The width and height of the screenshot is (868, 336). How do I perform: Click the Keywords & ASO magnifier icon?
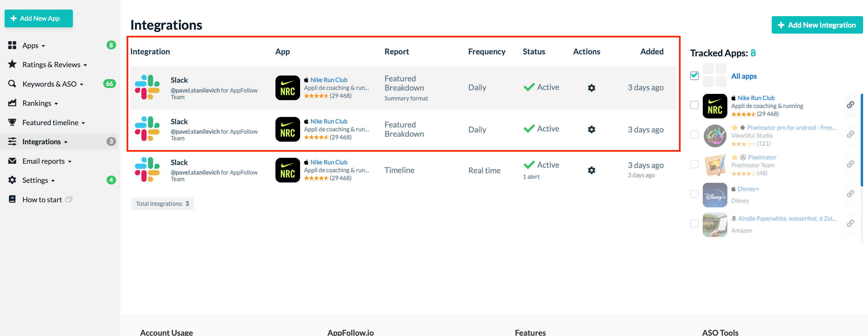tap(12, 83)
